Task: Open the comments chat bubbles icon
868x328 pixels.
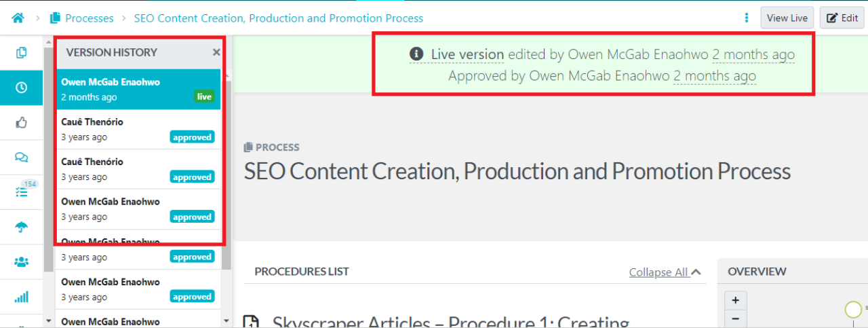Action: click(22, 158)
